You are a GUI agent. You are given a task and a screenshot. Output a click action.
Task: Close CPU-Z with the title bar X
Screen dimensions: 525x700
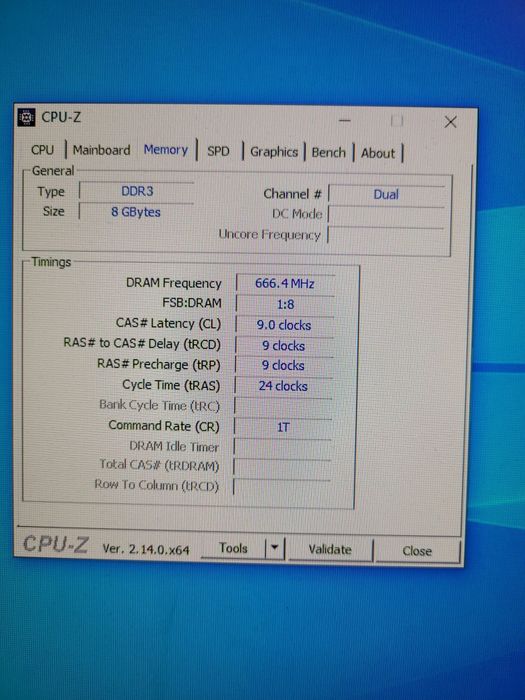450,122
